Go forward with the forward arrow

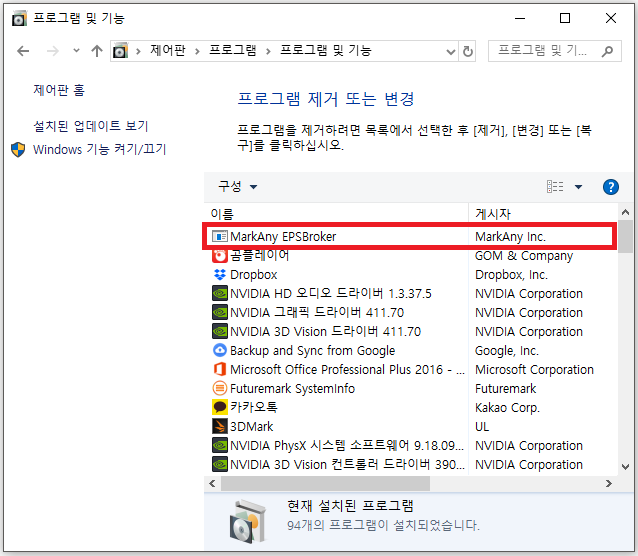pos(52,51)
